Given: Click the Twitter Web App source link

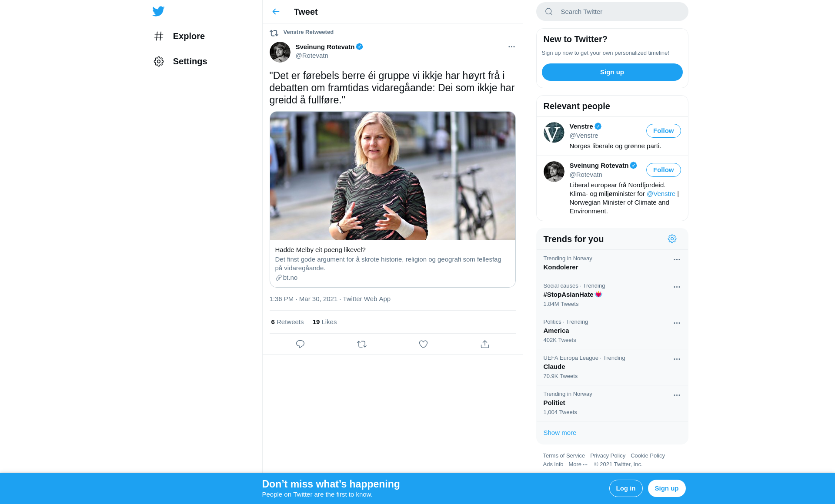Looking at the screenshot, I should coord(367,299).
